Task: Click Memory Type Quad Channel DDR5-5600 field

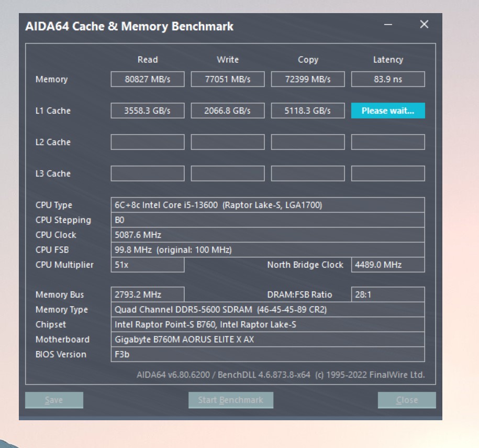Action: (x=268, y=310)
